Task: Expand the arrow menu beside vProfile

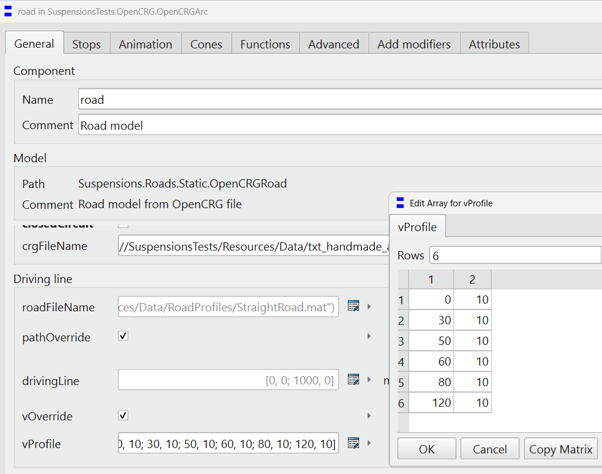Action: pyautogui.click(x=369, y=443)
